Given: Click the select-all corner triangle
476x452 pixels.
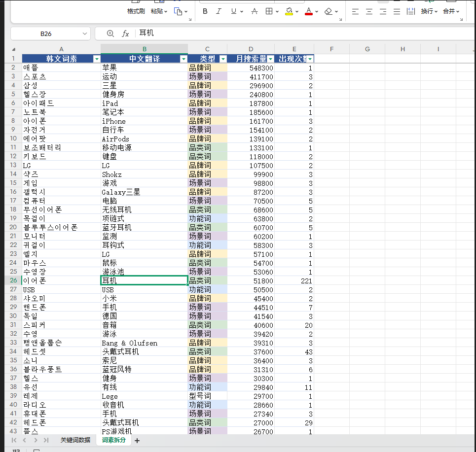Looking at the screenshot, I should [13, 49].
